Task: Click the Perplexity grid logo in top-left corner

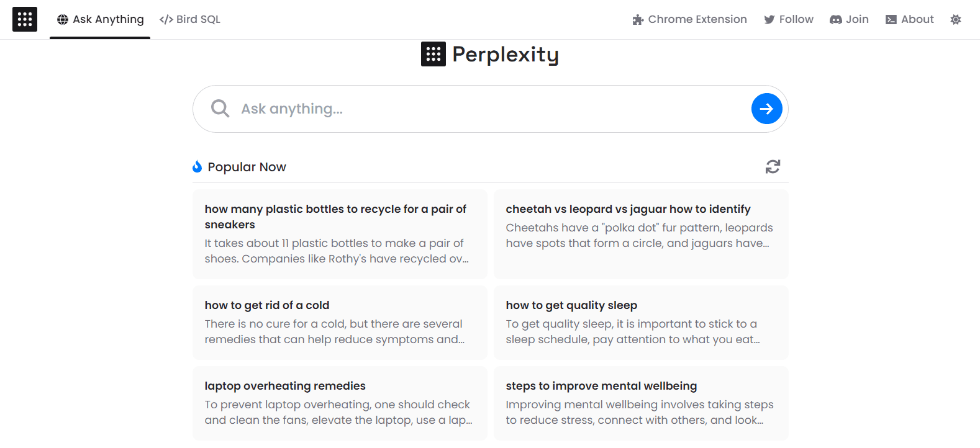Action: [x=25, y=19]
